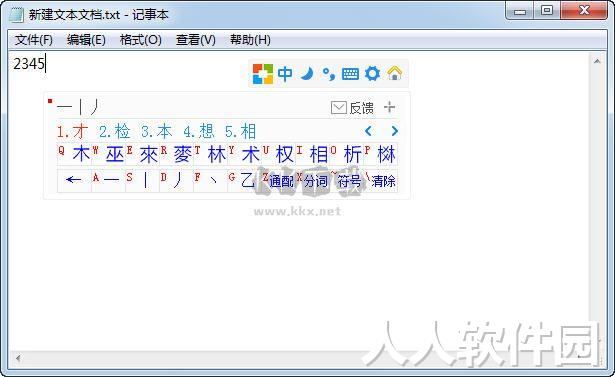The width and height of the screenshot is (615, 377).
Task: Click the Y key character 术
Action: [x=245, y=154]
